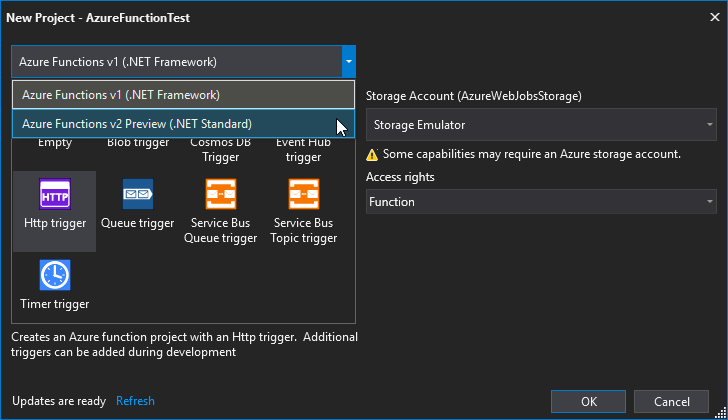
Task: Open the Storage Account dropdown
Action: (x=541, y=125)
